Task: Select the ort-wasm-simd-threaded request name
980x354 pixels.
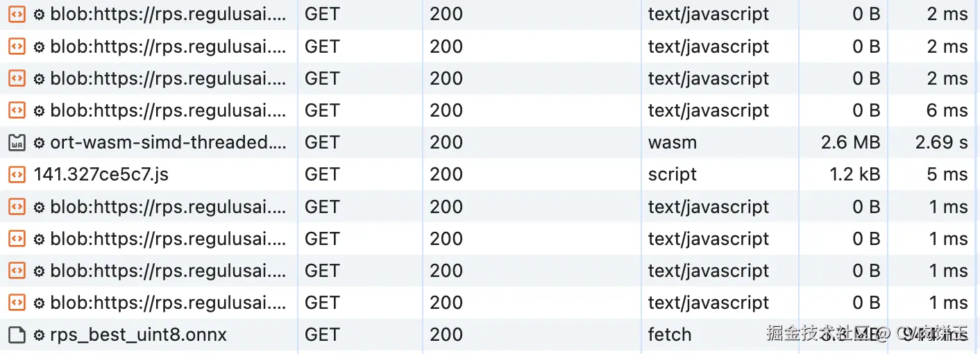Action: 168,142
